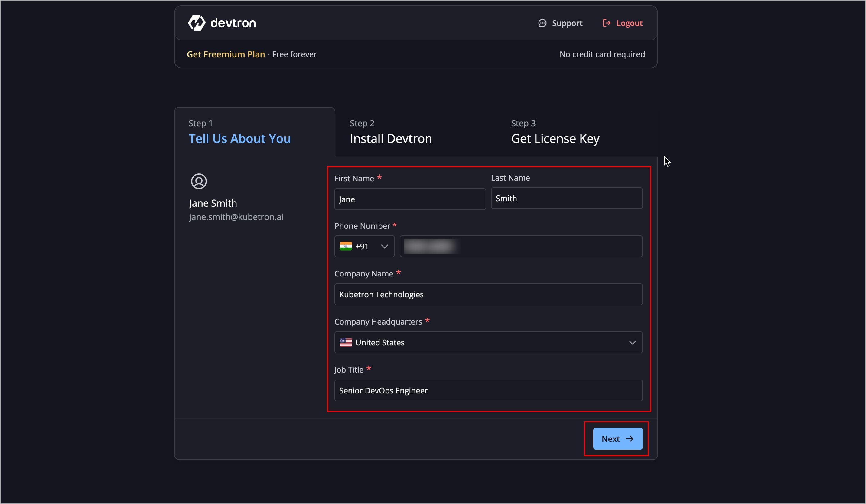The image size is (866, 504).
Task: Open the United States headquarters selector
Action: tap(488, 343)
